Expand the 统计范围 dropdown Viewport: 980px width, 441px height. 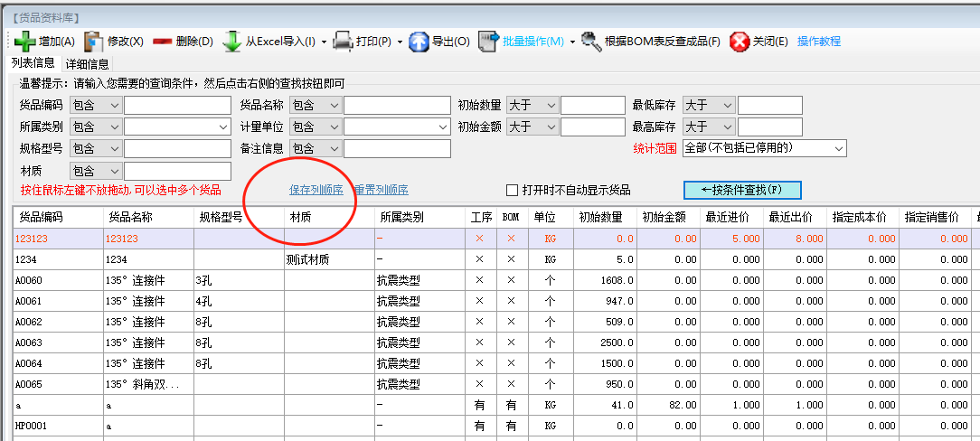click(839, 148)
